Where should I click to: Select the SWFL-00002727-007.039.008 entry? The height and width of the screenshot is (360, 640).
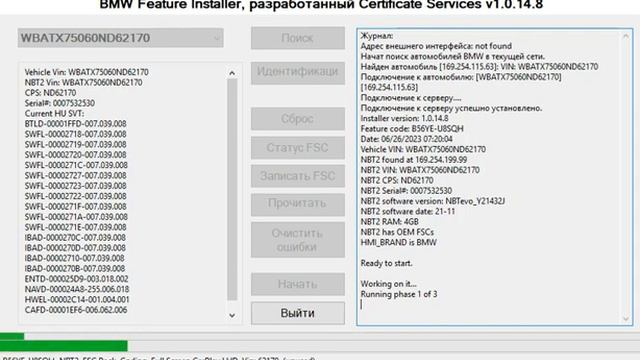tap(76, 176)
